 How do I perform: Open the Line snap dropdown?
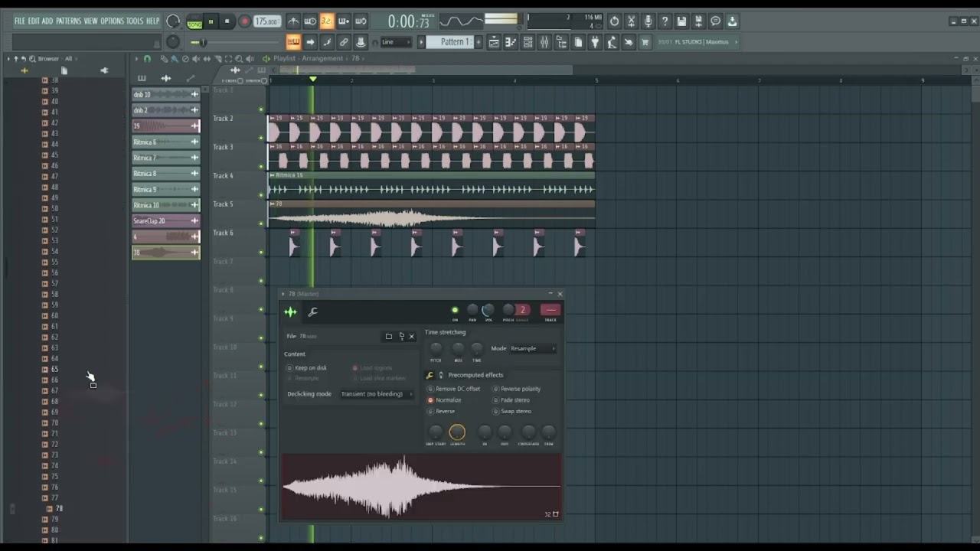397,42
